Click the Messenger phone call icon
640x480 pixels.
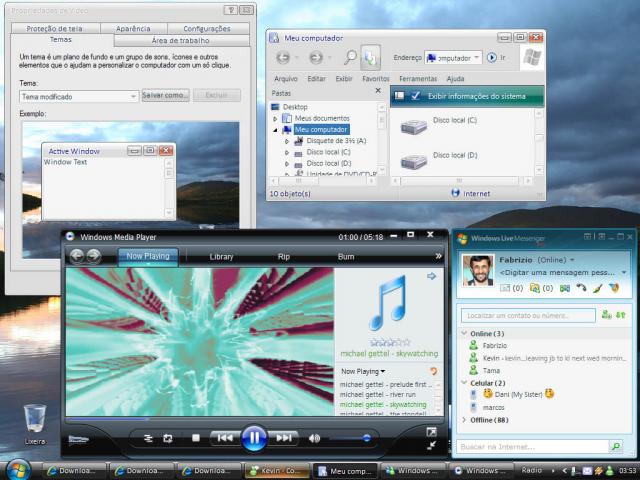click(x=581, y=288)
